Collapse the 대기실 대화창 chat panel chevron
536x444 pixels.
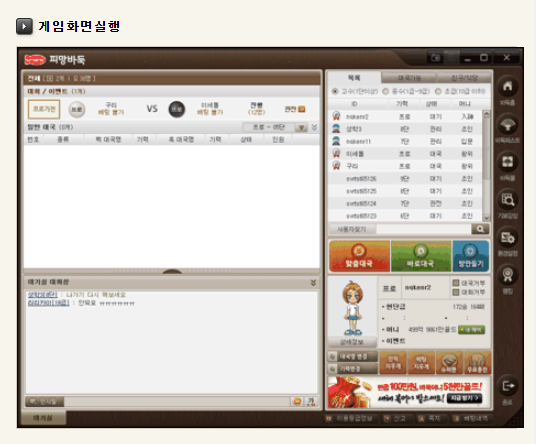click(x=313, y=282)
